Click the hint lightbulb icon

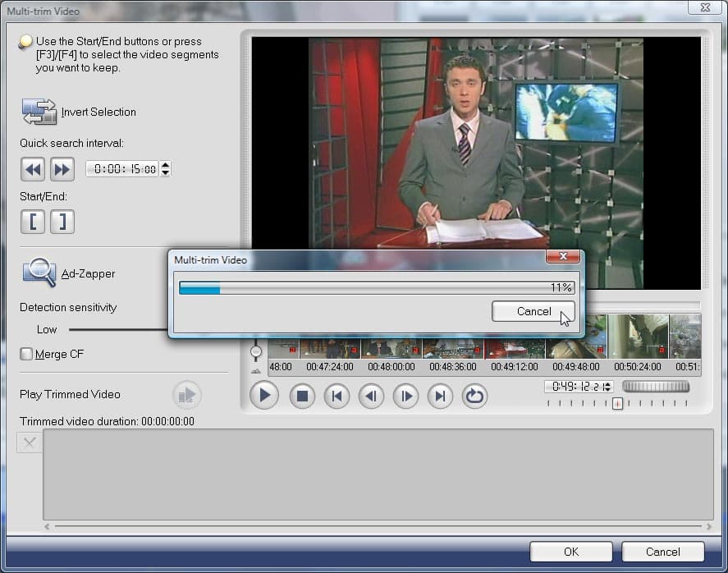(25, 41)
